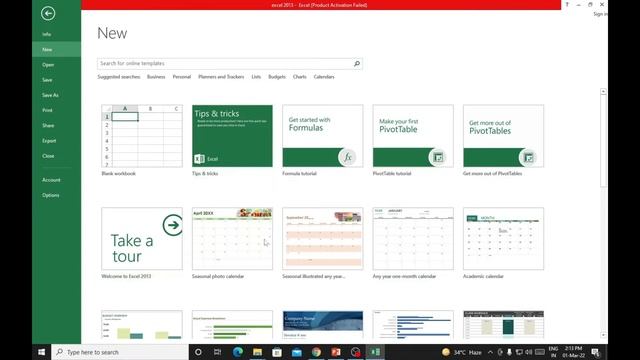640x360 pixels.
Task: Open Get more out of PivotTables template
Action: coord(503,136)
